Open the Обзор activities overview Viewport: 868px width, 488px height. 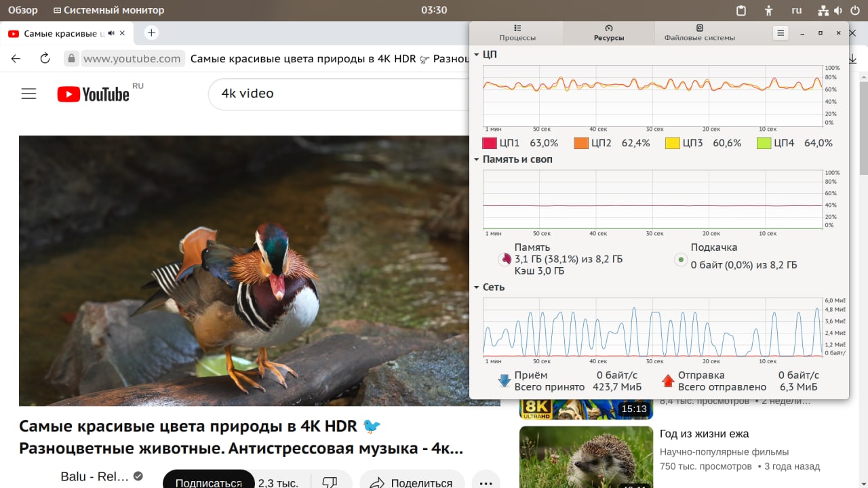coord(23,10)
